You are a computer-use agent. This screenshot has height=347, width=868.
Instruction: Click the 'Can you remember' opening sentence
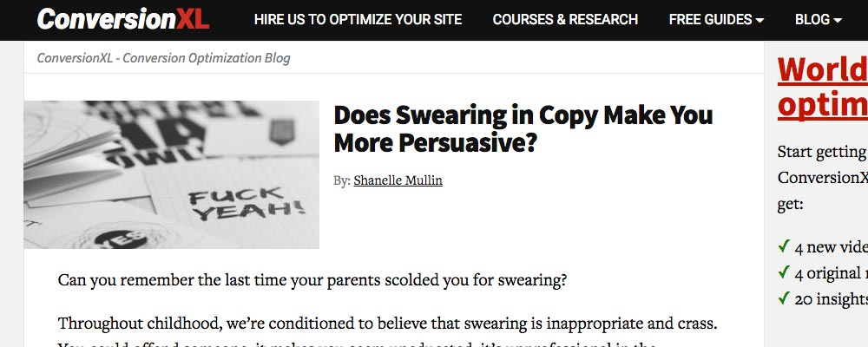click(312, 281)
